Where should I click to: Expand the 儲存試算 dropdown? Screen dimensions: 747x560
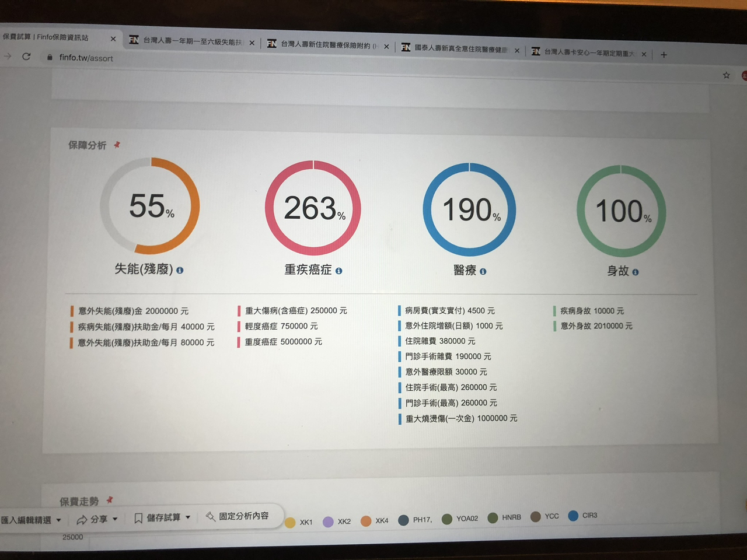[188, 517]
